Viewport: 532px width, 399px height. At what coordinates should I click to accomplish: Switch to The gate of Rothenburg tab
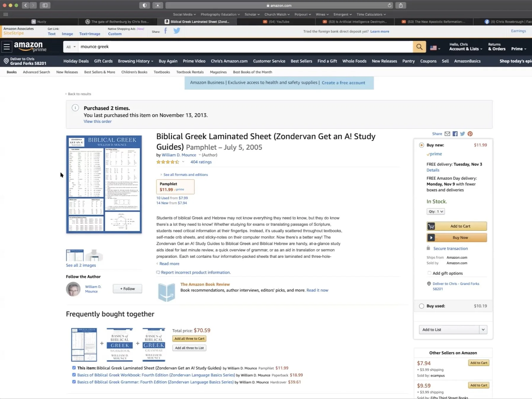pos(118,22)
